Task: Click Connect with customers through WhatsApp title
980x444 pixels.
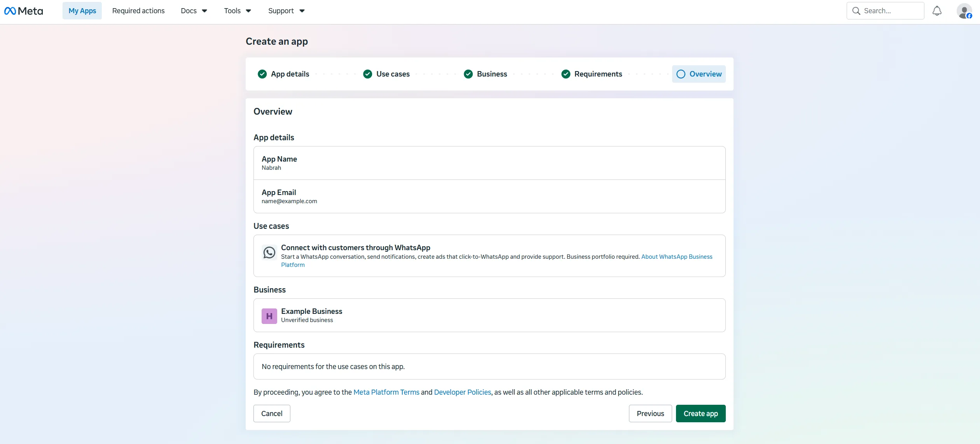Action: 356,247
